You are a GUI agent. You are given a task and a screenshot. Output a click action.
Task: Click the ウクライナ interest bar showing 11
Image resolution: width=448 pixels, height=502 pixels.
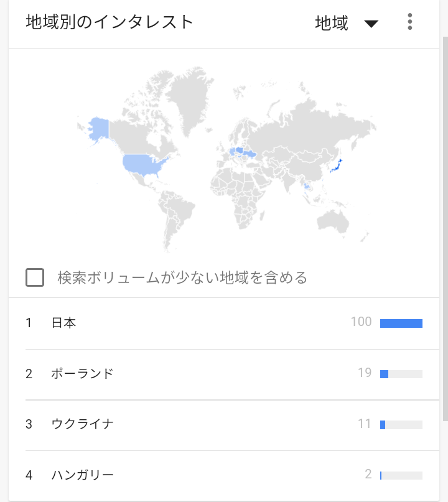pyautogui.click(x=401, y=425)
